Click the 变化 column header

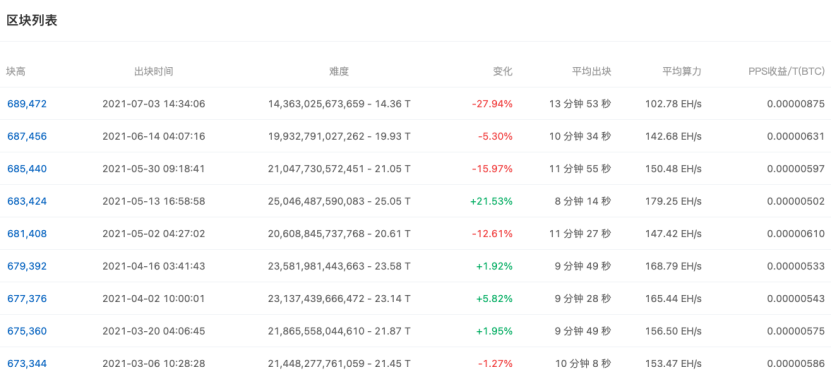point(503,72)
